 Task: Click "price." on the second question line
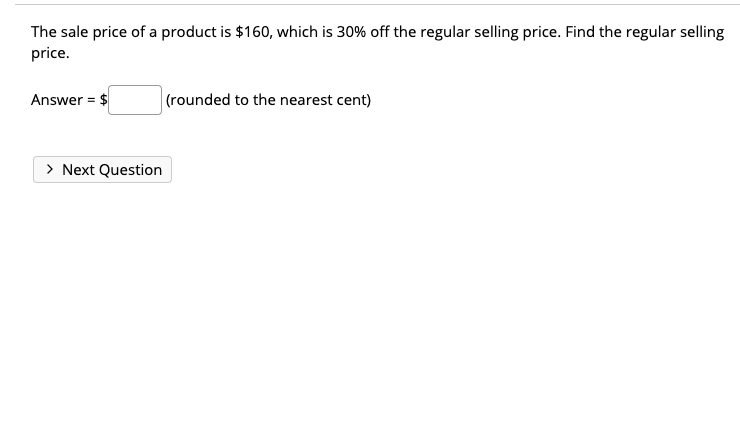[x=50, y=54]
